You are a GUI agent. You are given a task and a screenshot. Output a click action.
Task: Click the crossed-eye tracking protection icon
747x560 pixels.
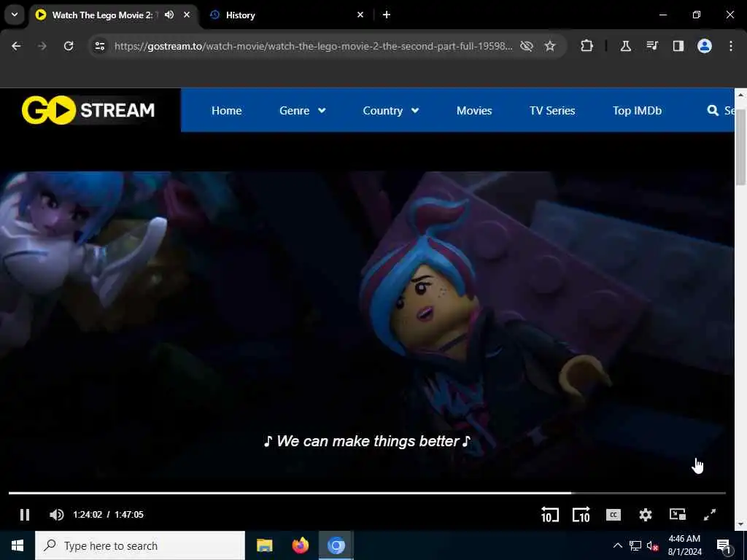[527, 46]
